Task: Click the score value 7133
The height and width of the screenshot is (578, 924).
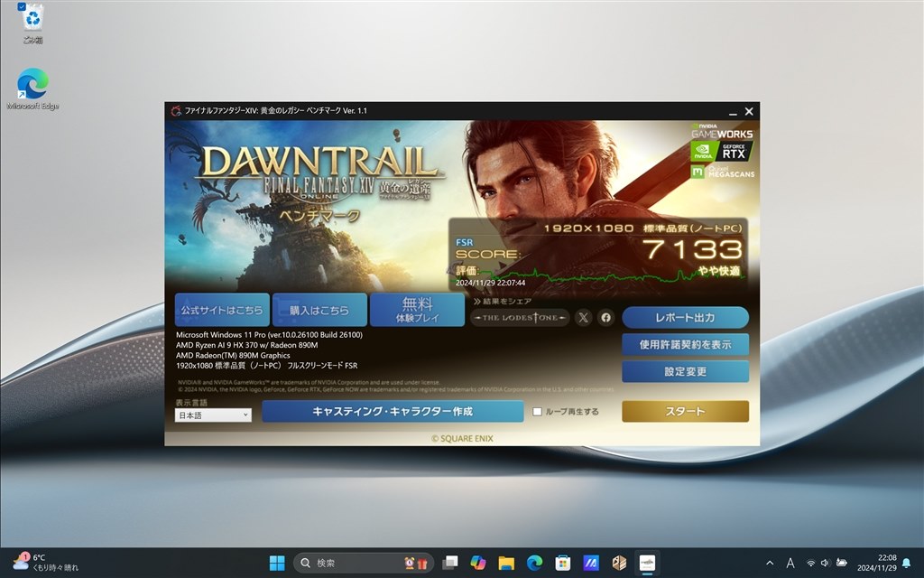Action: pos(692,249)
